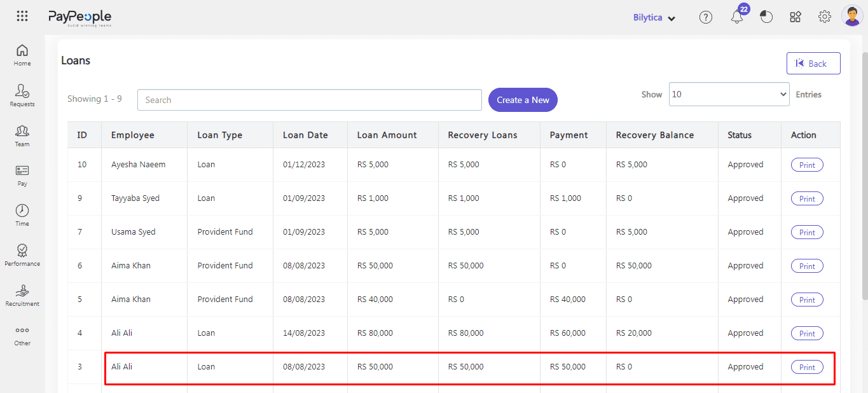
Task: Click the pie chart icon in header
Action: [x=766, y=17]
